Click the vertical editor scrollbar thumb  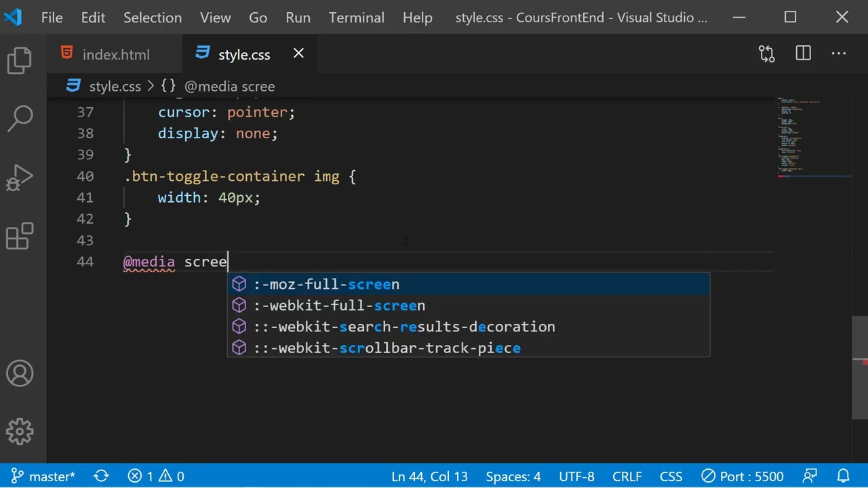coord(860,368)
